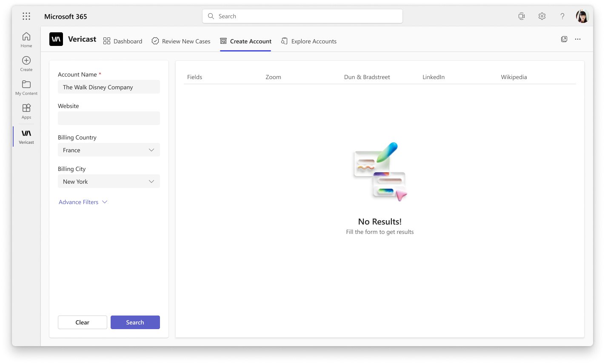Switch to the Explore Accounts tab
The image size is (605, 364).
pyautogui.click(x=309, y=41)
